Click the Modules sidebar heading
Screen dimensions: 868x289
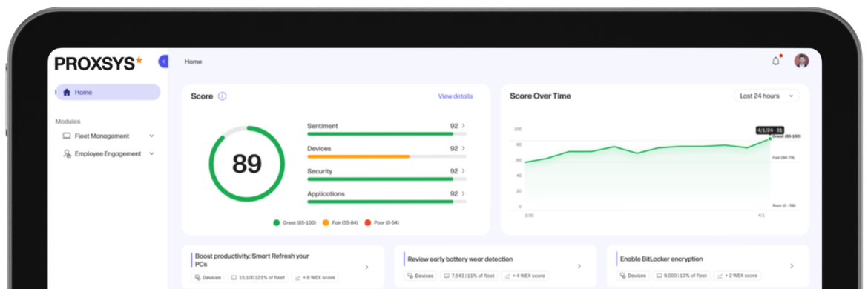pos(68,122)
